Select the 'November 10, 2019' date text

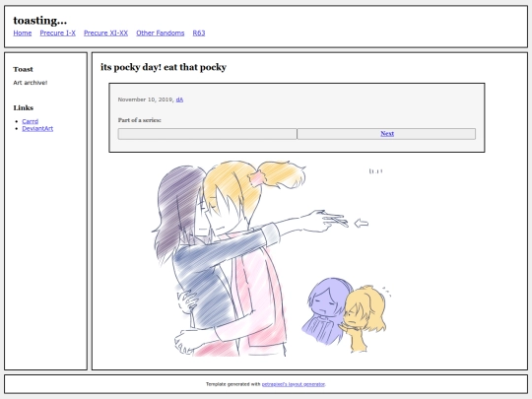tap(145, 100)
